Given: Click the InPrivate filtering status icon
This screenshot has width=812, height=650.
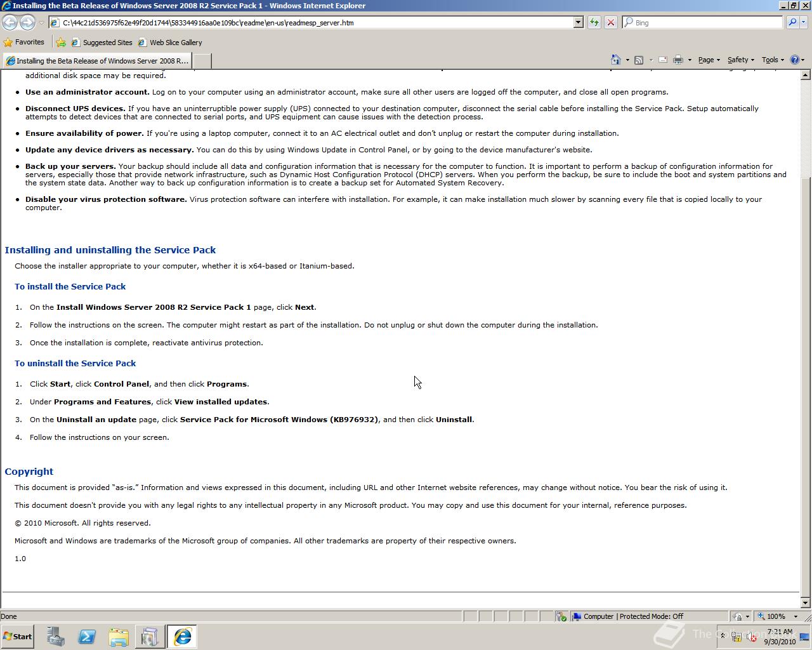Looking at the screenshot, I should 737,616.
